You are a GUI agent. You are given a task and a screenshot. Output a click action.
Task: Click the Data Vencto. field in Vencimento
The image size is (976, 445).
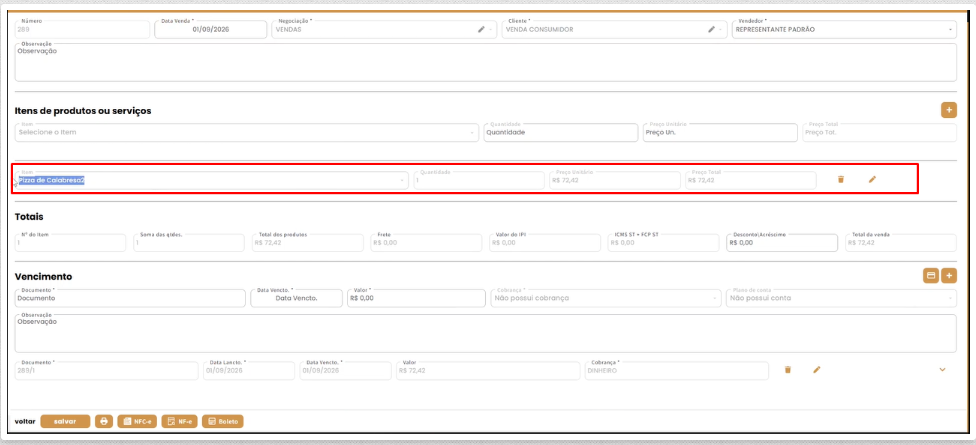tap(296, 298)
